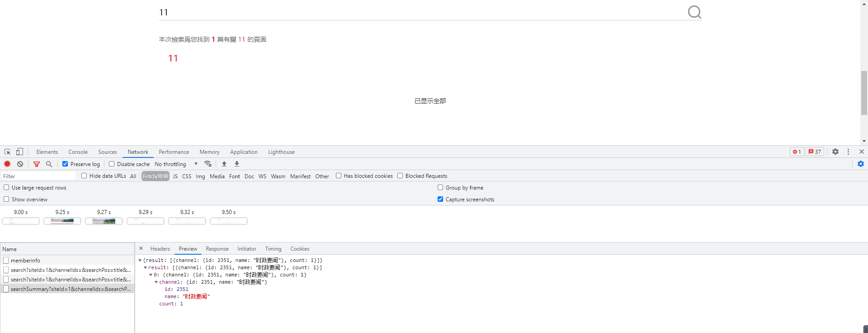Image resolution: width=868 pixels, height=333 pixels.
Task: Open the No throttling dropdown
Action: coord(176,164)
